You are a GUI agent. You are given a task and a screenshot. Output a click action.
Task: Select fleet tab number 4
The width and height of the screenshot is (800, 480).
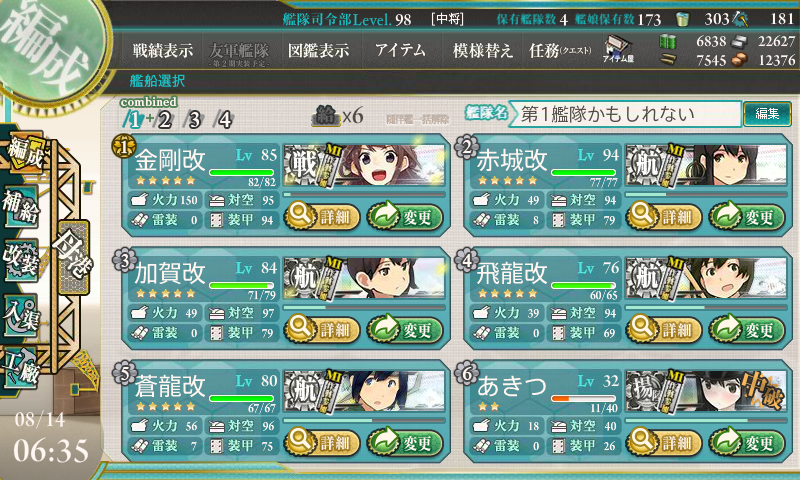pyautogui.click(x=224, y=120)
